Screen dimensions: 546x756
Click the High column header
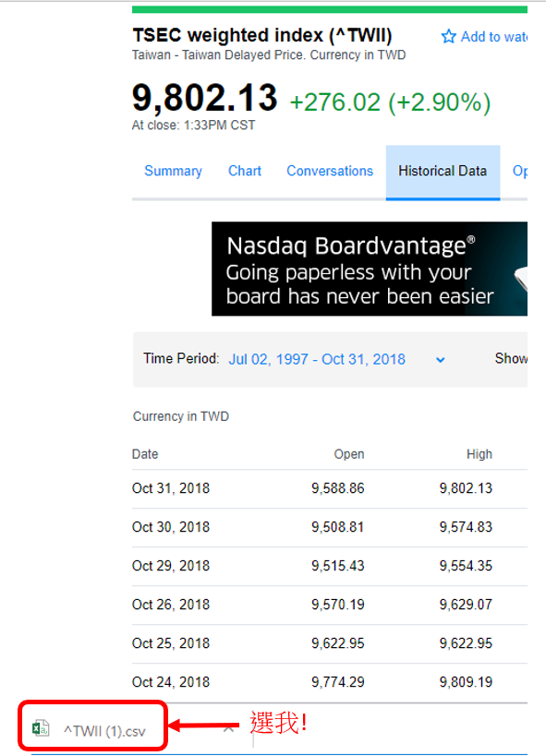[479, 454]
